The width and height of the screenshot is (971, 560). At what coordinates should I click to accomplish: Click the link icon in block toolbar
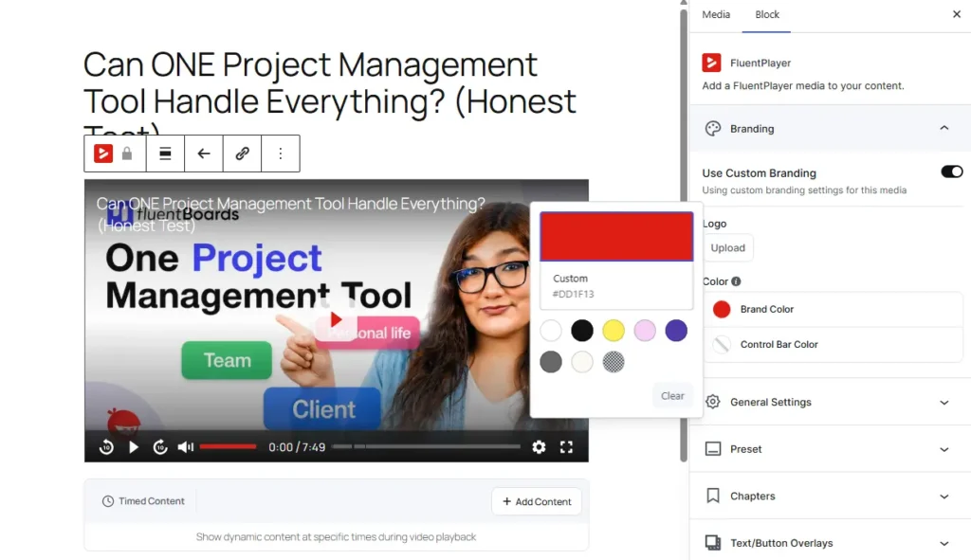click(242, 154)
